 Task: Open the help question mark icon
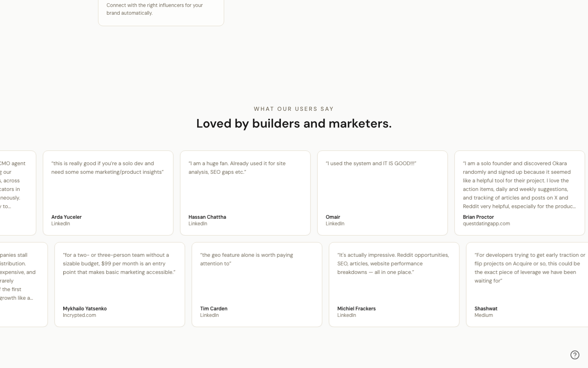575,355
